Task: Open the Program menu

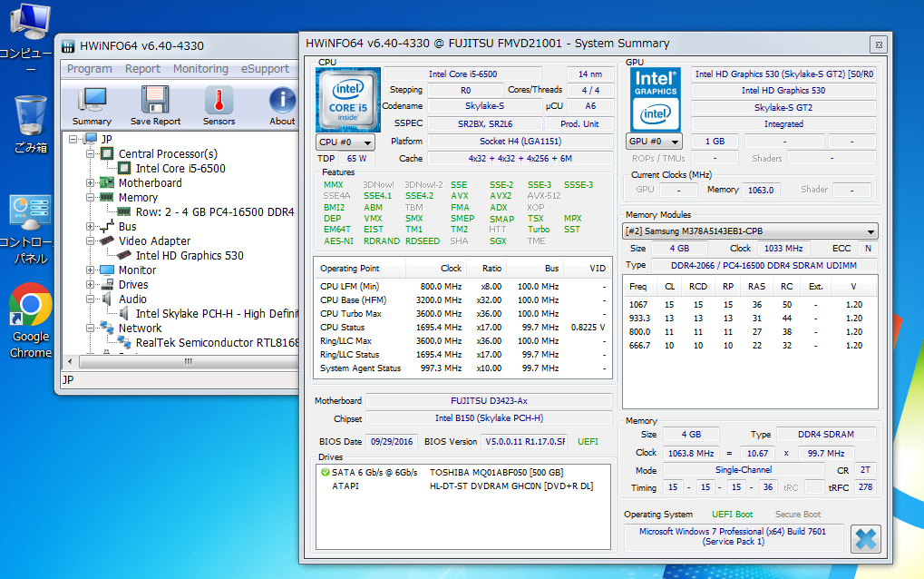Action: click(x=90, y=69)
